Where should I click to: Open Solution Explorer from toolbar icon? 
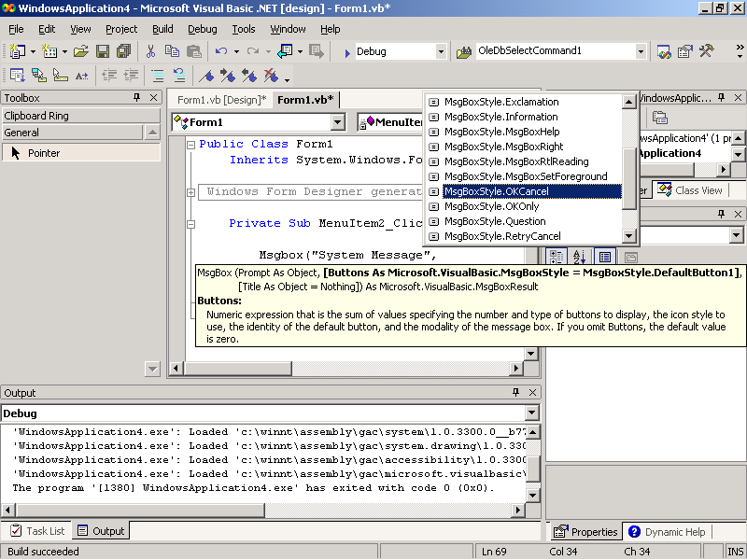click(x=664, y=51)
